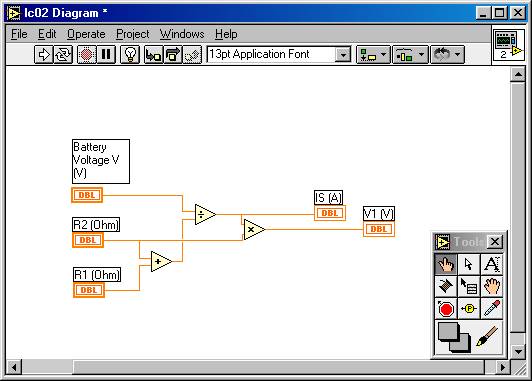
Task: Toggle the Step Into button
Action: [154, 55]
